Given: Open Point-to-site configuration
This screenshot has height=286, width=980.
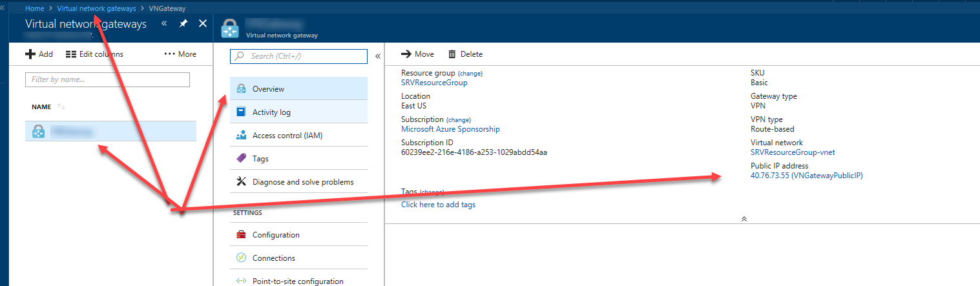Looking at the screenshot, I should tap(297, 281).
